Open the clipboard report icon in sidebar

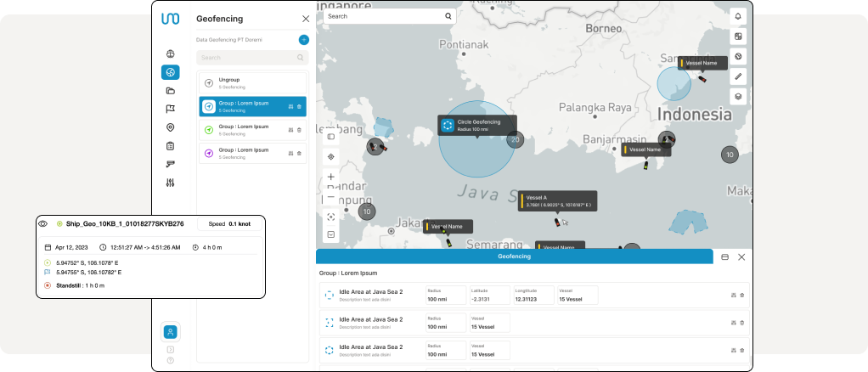[x=171, y=146]
